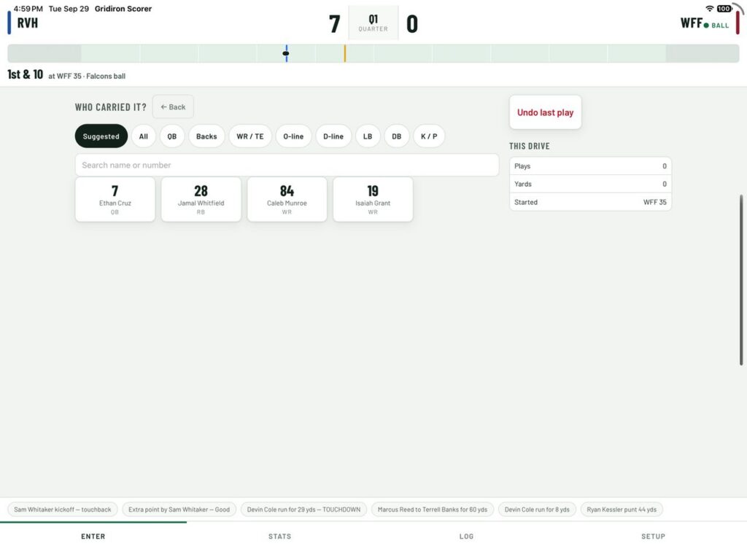Click the vertical page scrollbar

(x=741, y=280)
